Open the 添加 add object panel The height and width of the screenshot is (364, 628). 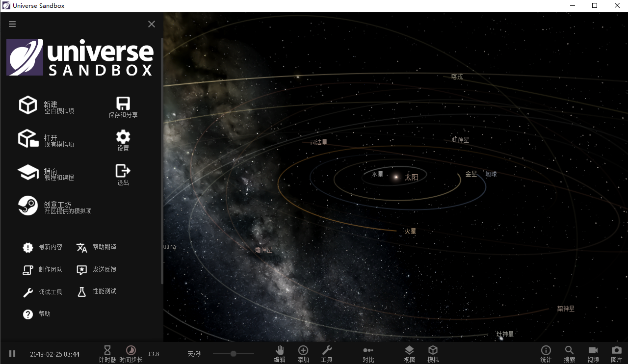[x=303, y=354]
